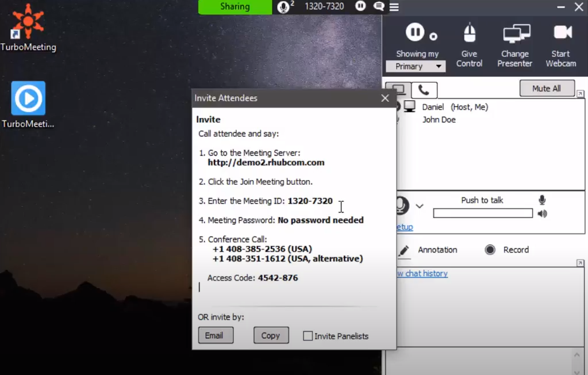Viewport: 588px width, 375px height.
Task: Start the Webcam
Action: click(x=561, y=32)
